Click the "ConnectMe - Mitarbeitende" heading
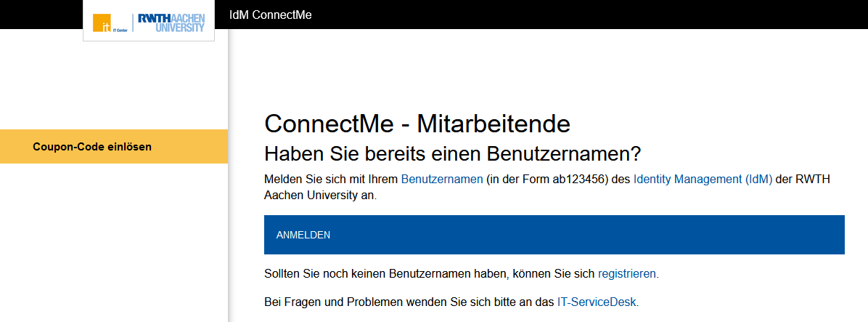 tap(417, 124)
